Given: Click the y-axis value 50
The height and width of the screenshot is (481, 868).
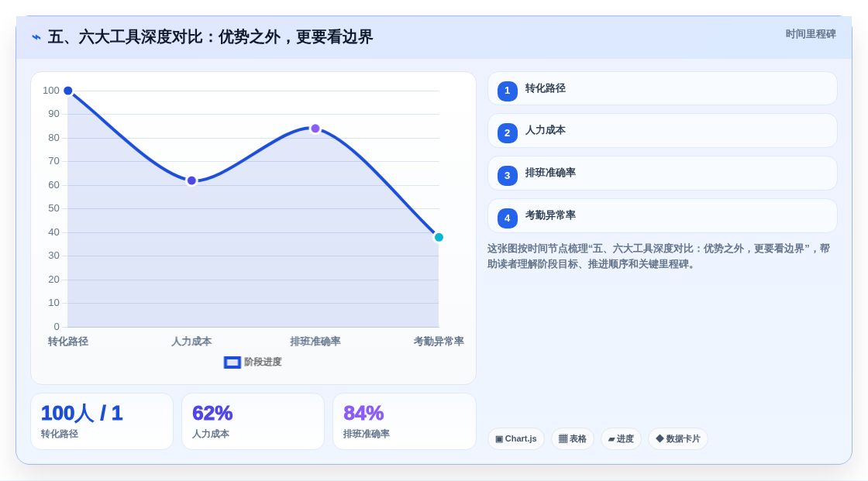Looking at the screenshot, I should pyautogui.click(x=53, y=208).
